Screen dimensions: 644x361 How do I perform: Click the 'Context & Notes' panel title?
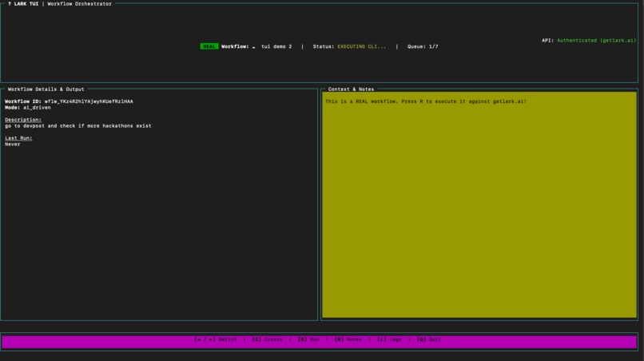tap(351, 89)
